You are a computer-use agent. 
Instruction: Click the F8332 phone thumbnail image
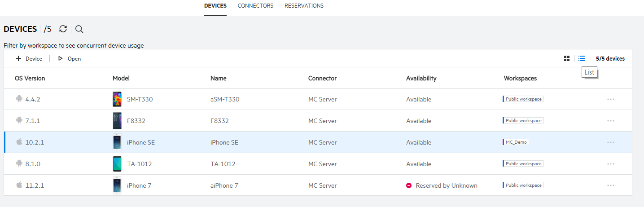pyautogui.click(x=117, y=121)
